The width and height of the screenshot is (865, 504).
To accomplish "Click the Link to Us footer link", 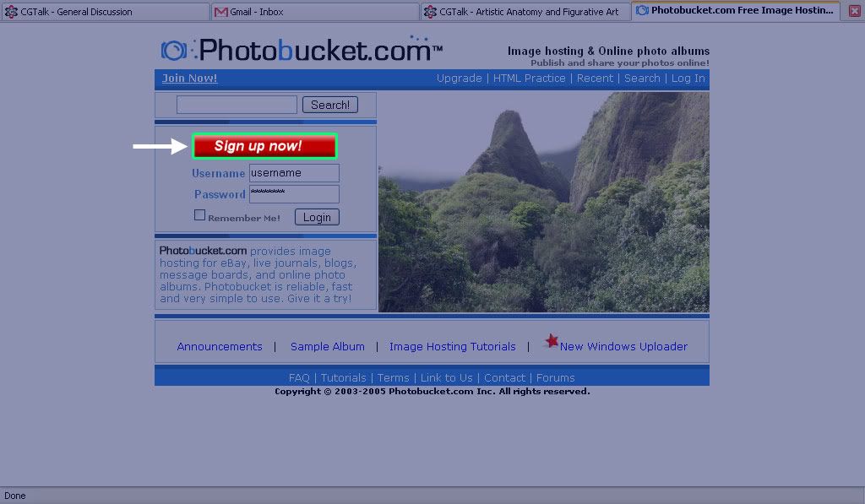I will (446, 377).
